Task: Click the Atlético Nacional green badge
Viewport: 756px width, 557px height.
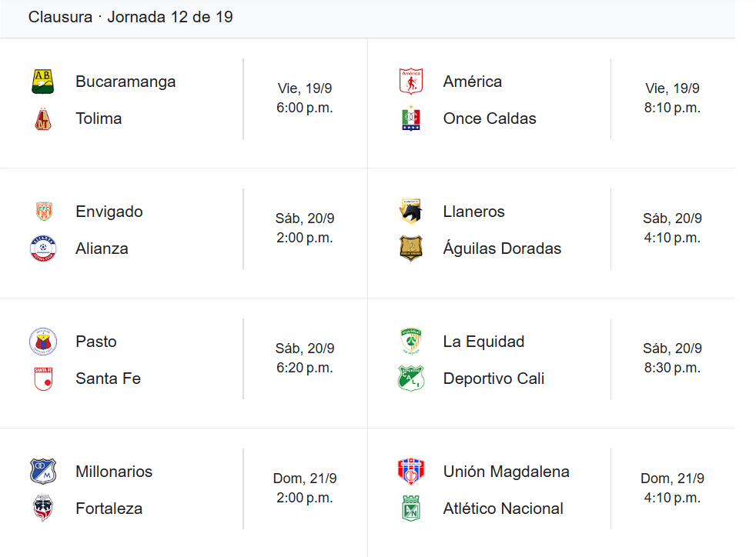Action: point(411,509)
